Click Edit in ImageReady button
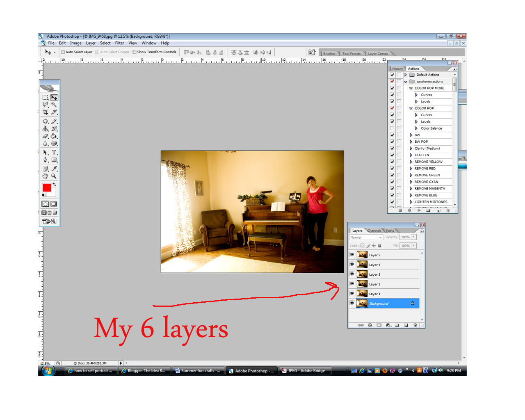The image size is (525, 420). [49, 221]
